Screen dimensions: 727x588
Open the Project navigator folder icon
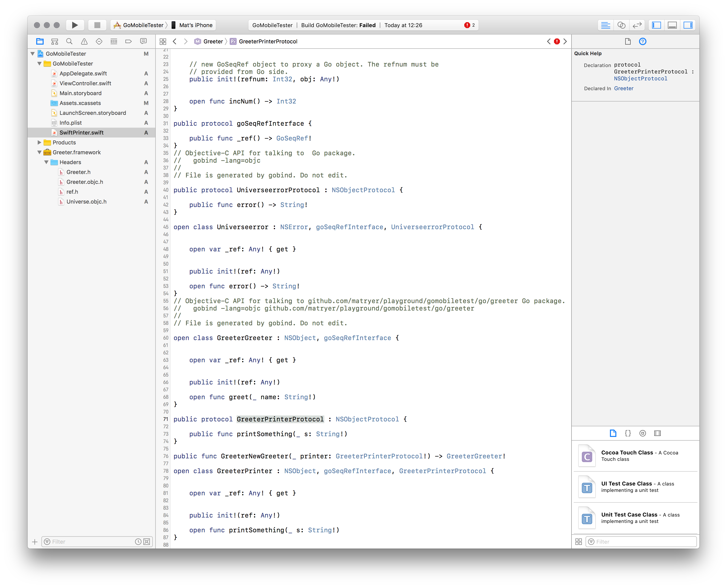point(40,41)
